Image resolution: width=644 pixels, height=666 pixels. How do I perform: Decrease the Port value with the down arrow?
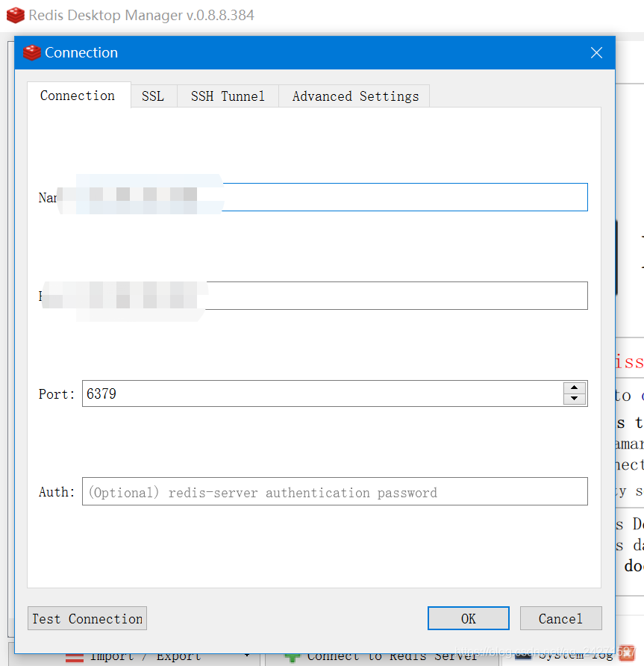point(573,398)
